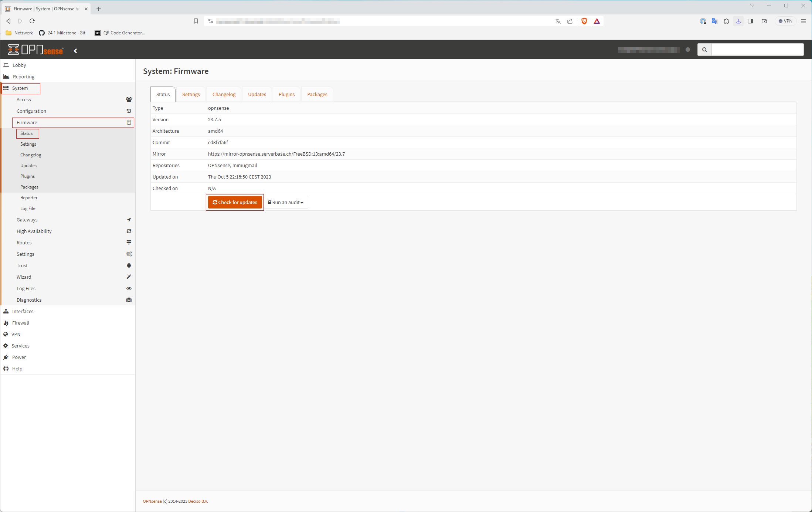812x512 pixels.
Task: Expand VPN menu section
Action: pos(68,334)
